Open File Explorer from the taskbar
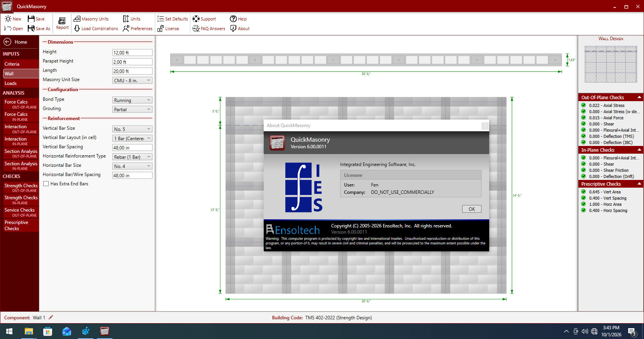 (x=29, y=331)
